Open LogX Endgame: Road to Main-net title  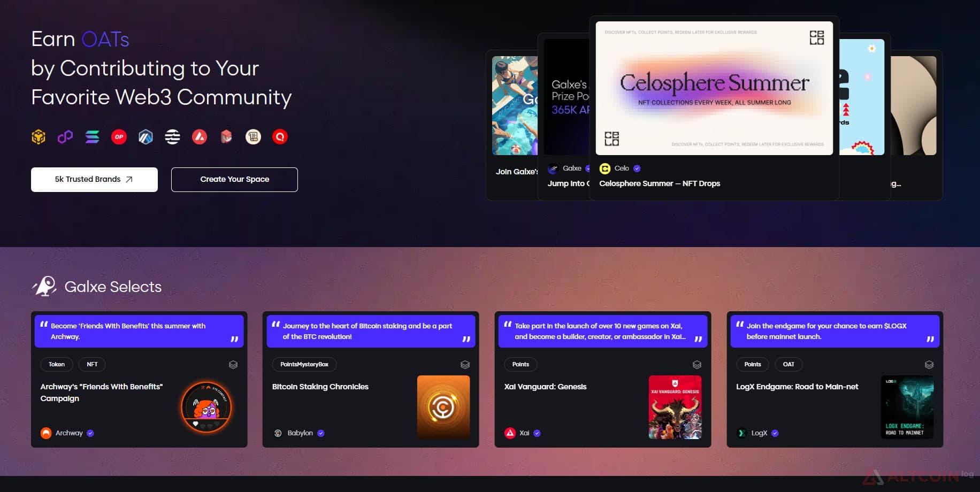(x=797, y=387)
